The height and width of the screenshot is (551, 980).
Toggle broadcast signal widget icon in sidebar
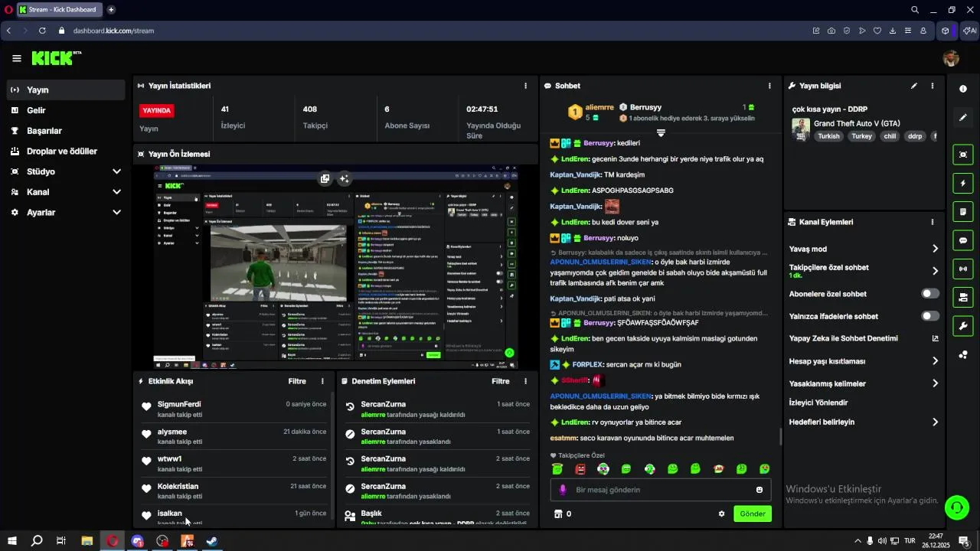click(963, 269)
